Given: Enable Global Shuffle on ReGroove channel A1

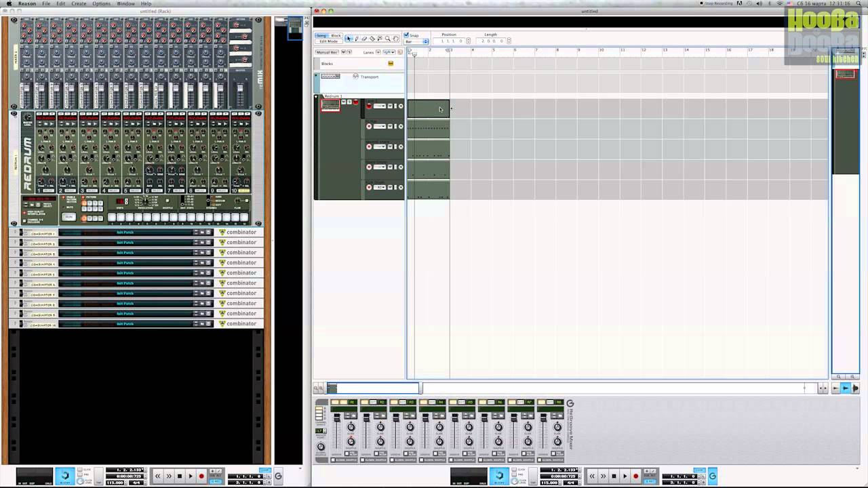Looking at the screenshot, I should click(x=333, y=460).
